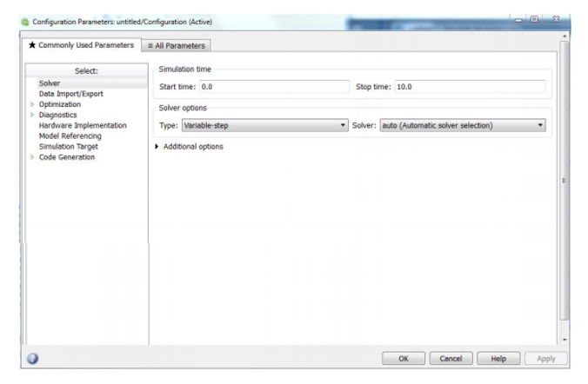Expand the Code Generation tree node arrow
The height and width of the screenshot is (384, 588).
point(32,157)
